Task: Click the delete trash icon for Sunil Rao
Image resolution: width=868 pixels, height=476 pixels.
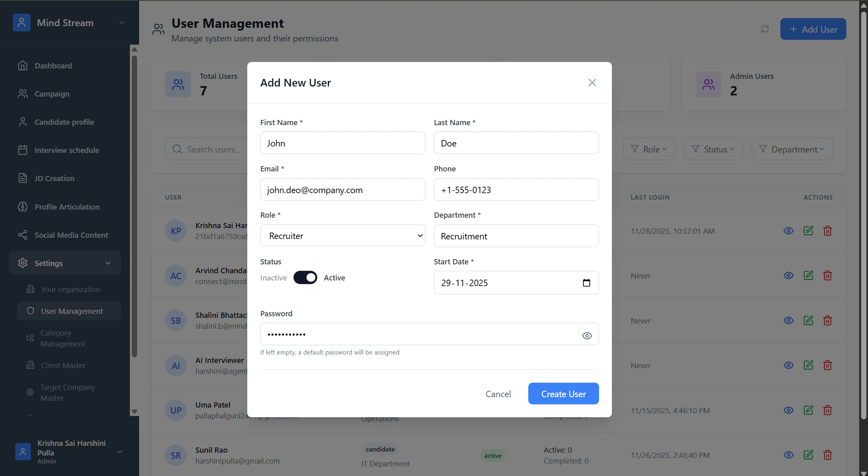Action: click(827, 455)
